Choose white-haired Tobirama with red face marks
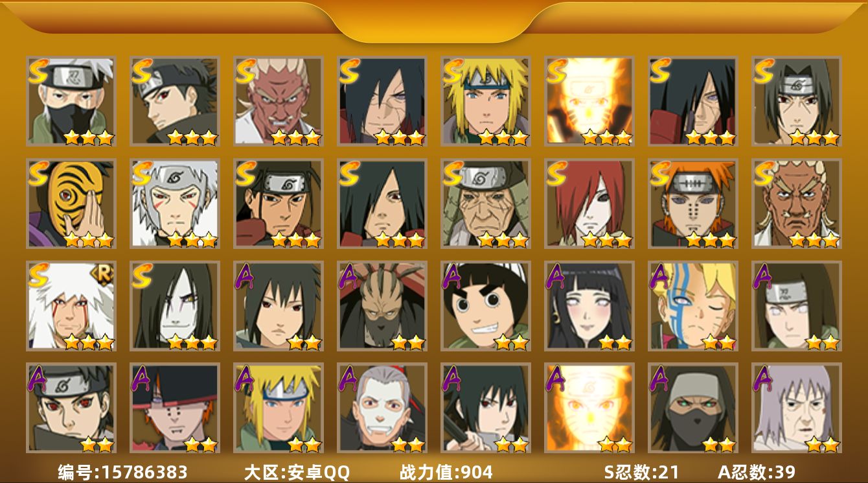Viewport: 868px width, 483px height. pyautogui.click(x=175, y=203)
